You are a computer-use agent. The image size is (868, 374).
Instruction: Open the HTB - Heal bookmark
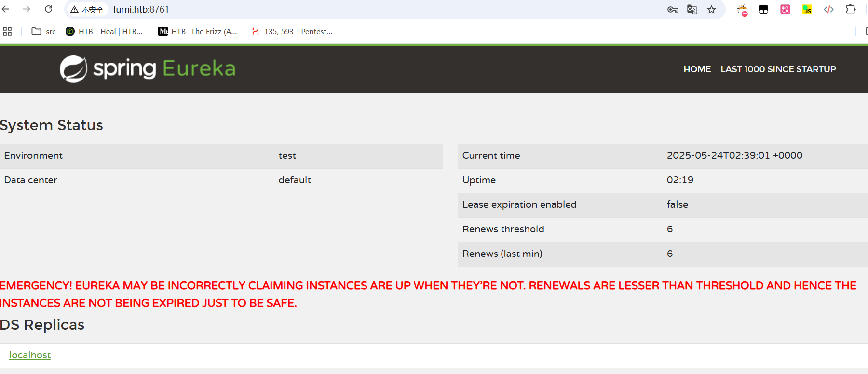(x=104, y=31)
